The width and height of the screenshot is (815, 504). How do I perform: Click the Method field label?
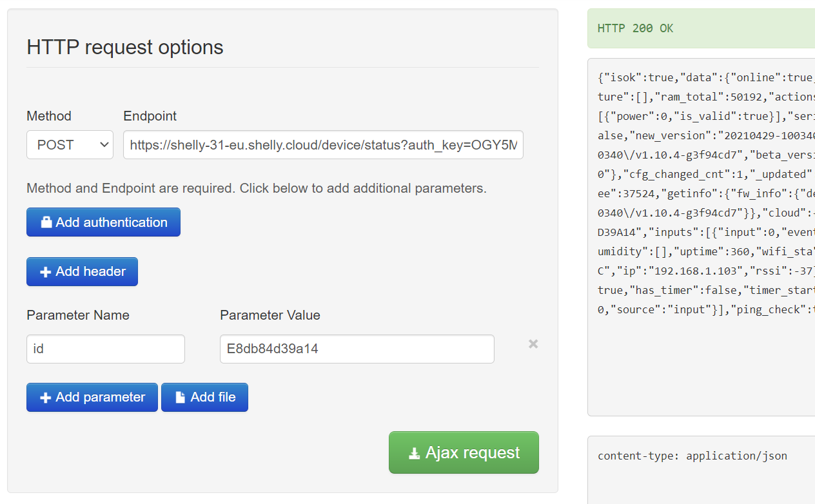click(49, 116)
